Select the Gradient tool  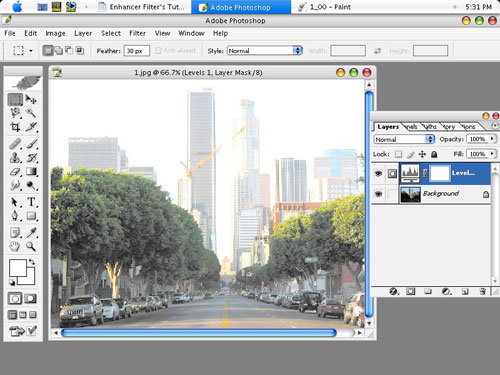(x=31, y=172)
